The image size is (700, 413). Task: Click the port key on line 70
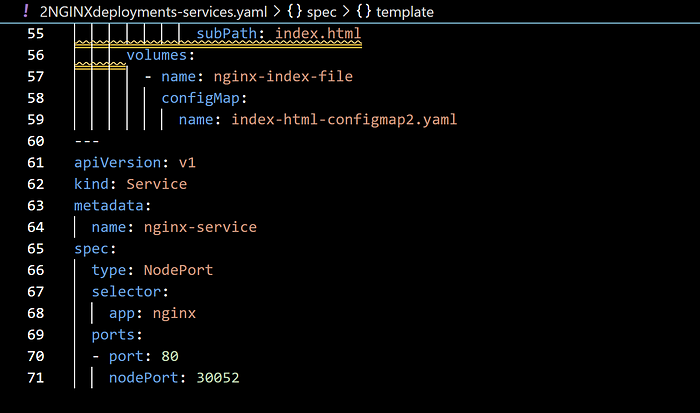click(x=126, y=356)
